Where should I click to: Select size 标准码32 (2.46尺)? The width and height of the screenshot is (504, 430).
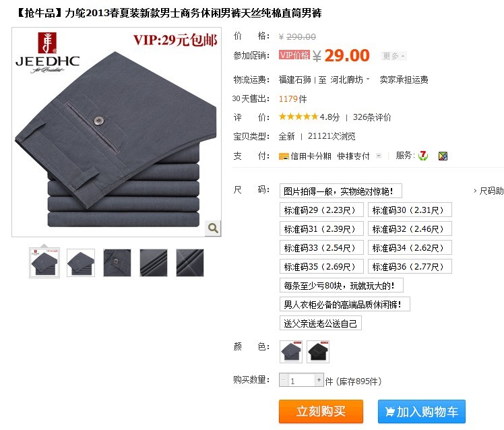pyautogui.click(x=410, y=229)
